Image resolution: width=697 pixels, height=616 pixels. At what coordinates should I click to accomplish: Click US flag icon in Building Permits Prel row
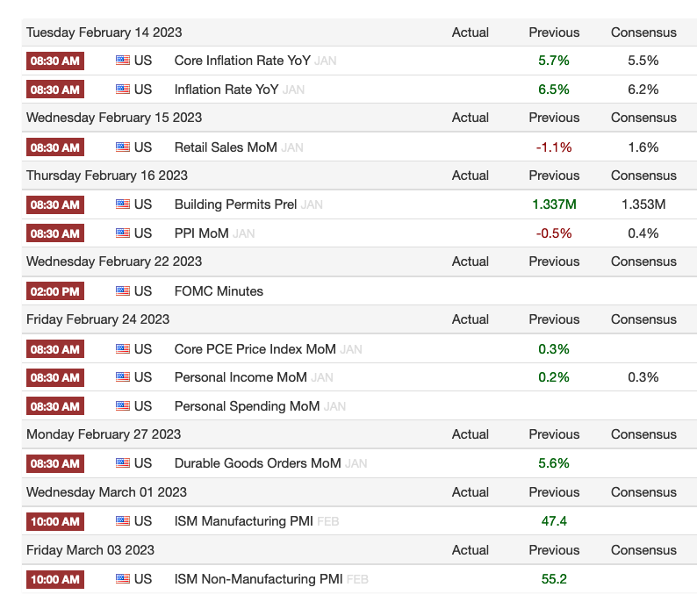(x=123, y=204)
